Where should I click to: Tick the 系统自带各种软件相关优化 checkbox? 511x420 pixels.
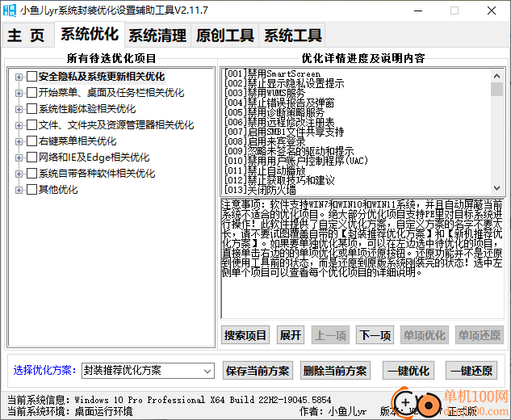click(x=31, y=174)
